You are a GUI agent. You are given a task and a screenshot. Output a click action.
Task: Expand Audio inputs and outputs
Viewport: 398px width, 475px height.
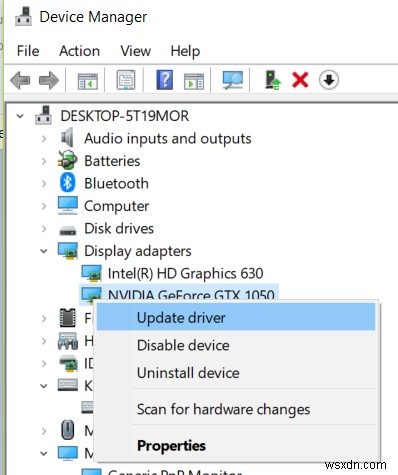[x=44, y=139]
